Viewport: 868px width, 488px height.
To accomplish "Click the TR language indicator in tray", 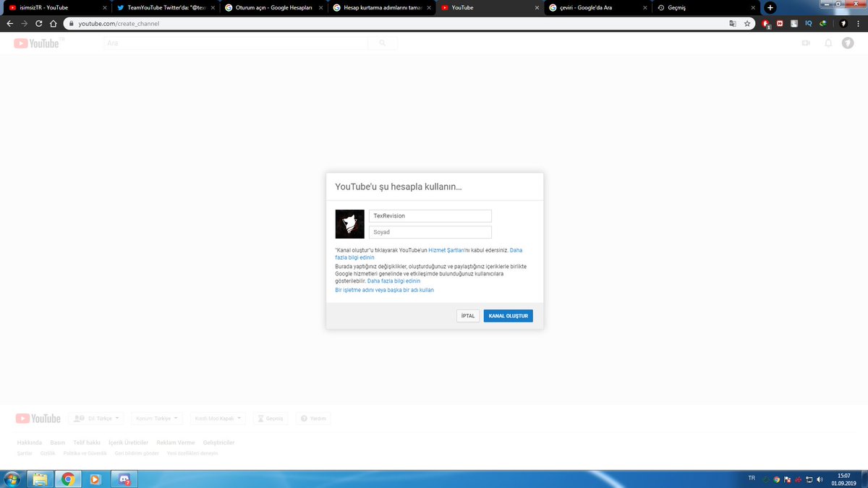I will coord(752,479).
